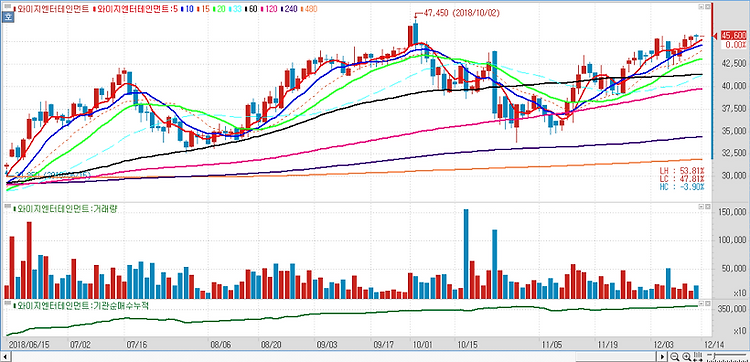The height and width of the screenshot is (362, 750).
Task: Open the institutional net-buy panel handle icon
Action: click(7, 302)
